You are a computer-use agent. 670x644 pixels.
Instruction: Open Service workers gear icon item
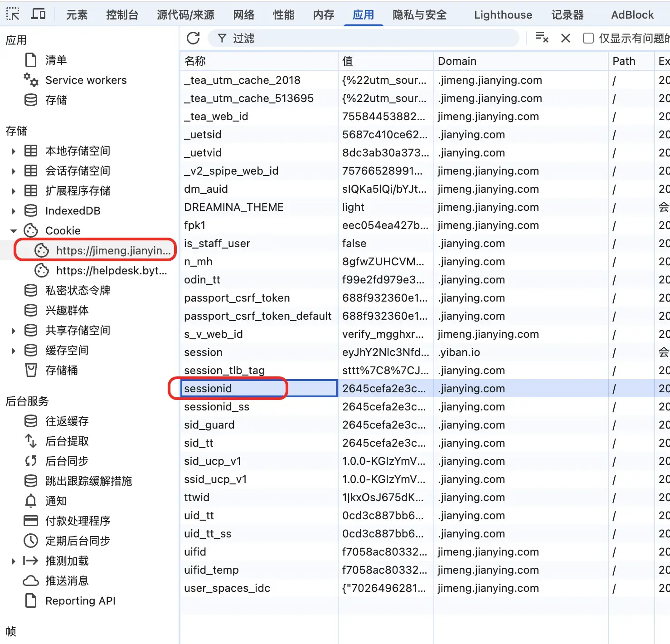31,80
